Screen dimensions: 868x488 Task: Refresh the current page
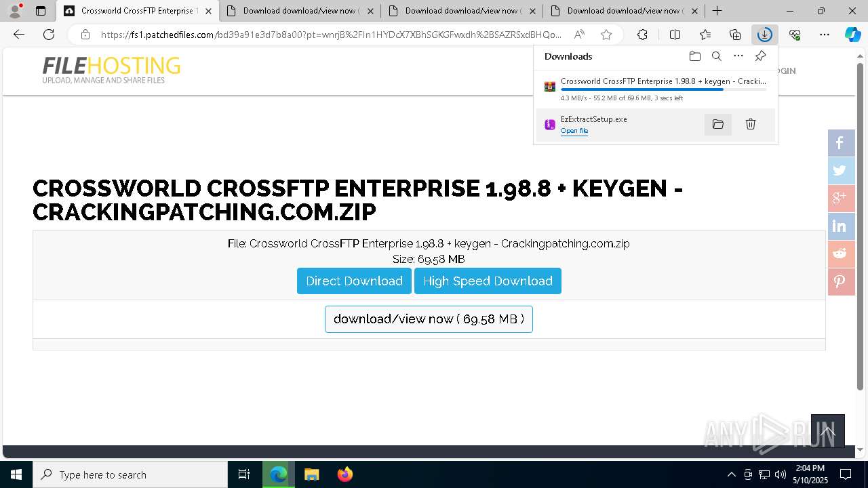[x=49, y=35]
